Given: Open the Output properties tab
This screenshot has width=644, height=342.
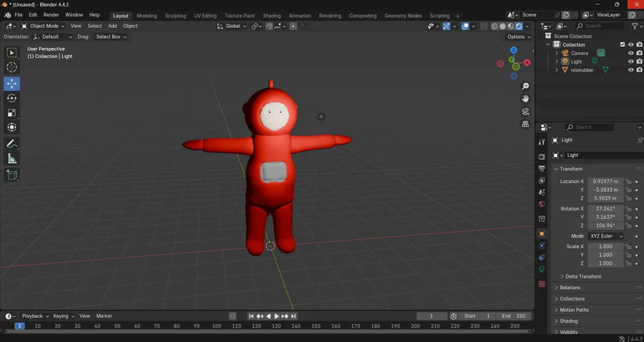Looking at the screenshot, I should point(542,168).
